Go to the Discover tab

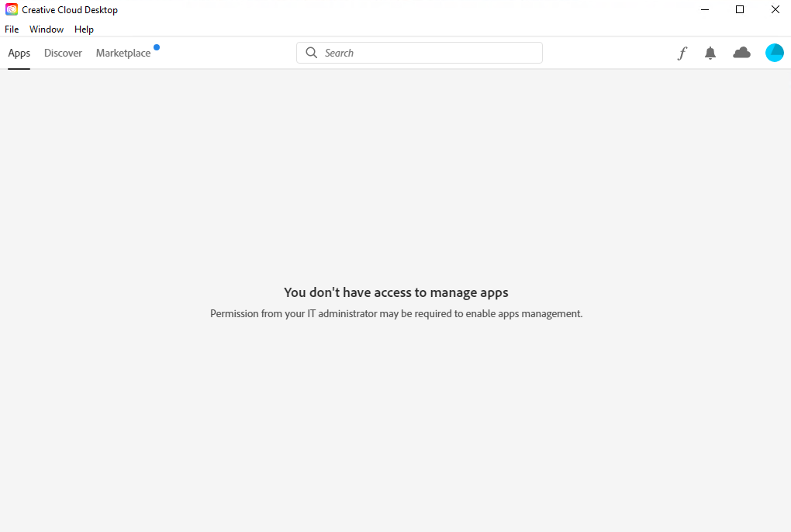(63, 54)
